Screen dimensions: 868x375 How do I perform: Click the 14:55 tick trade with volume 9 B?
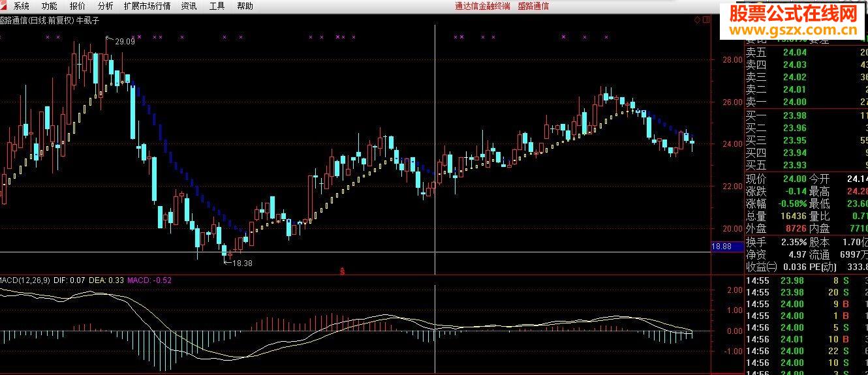coord(807,304)
